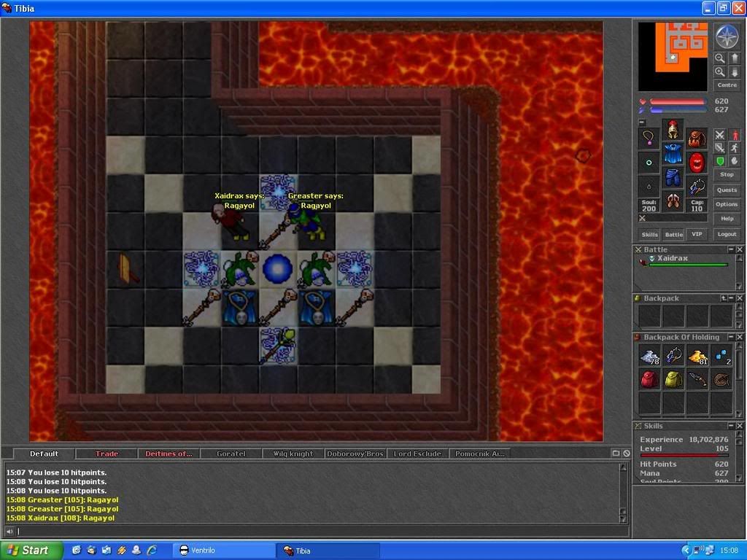Viewport: 747px width, 560px height.
Task: Open the Windows Start menu
Action: tap(31, 551)
